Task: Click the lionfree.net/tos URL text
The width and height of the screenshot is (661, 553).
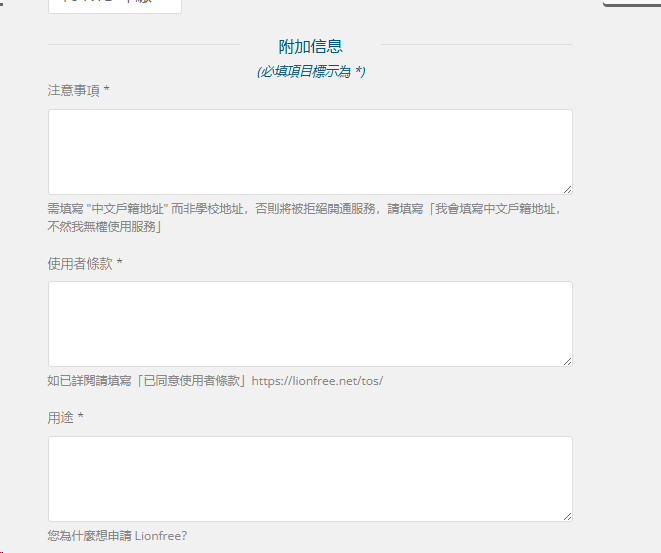Action: (x=317, y=381)
